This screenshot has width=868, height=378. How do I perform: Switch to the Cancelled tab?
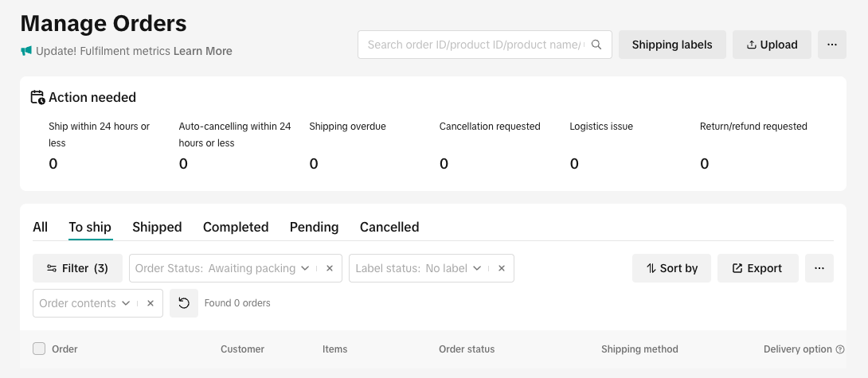click(x=389, y=228)
